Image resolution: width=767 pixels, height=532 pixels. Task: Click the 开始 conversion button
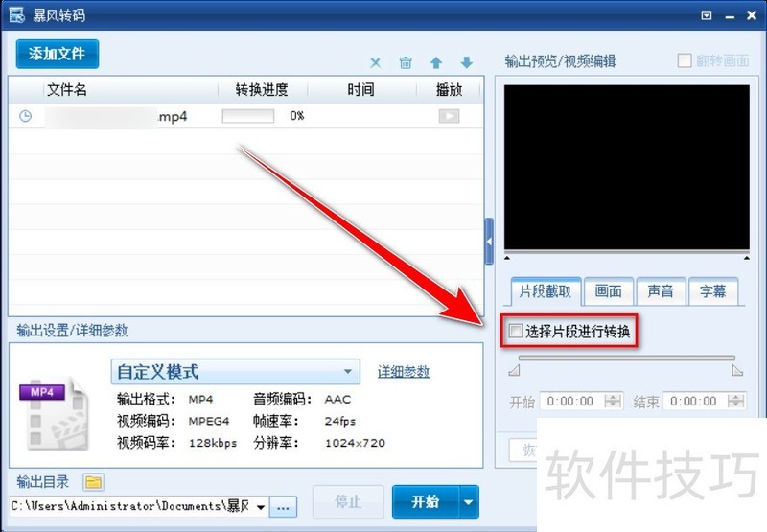(426, 501)
